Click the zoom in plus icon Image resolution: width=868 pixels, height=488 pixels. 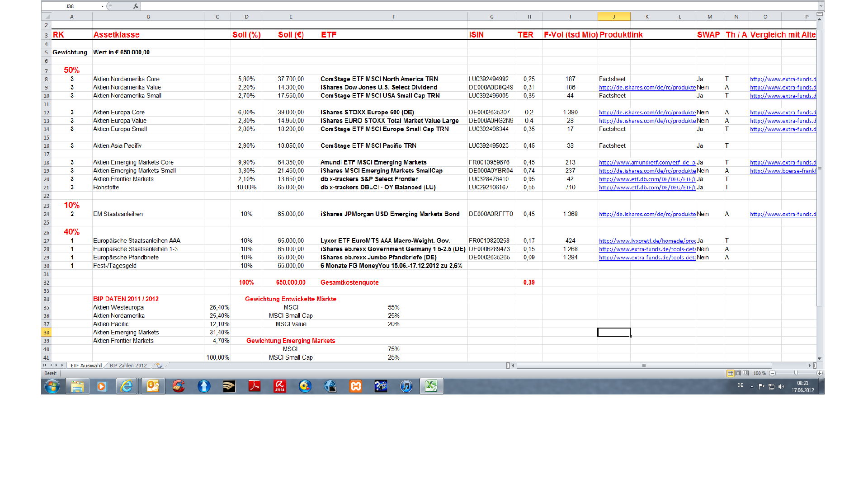coord(820,373)
